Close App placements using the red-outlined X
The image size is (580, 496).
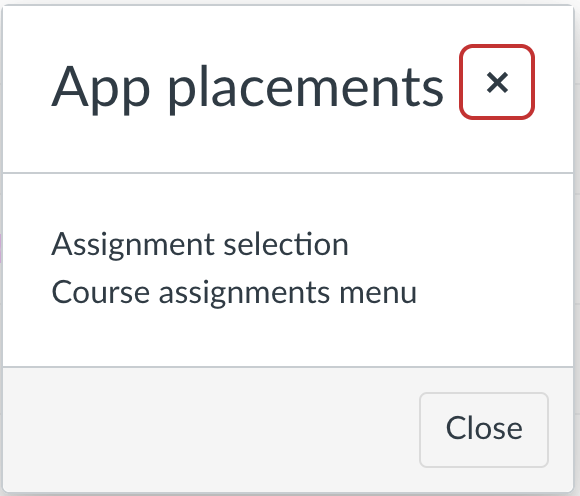pyautogui.click(x=497, y=82)
